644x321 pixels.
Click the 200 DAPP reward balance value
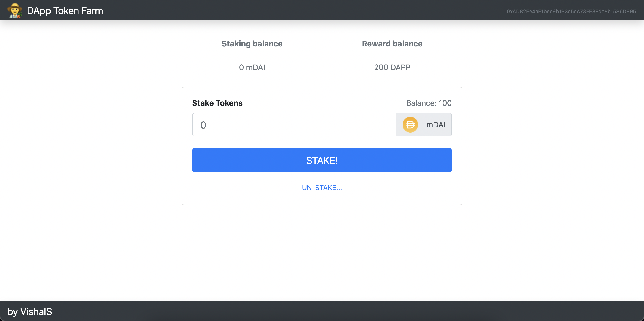click(392, 67)
